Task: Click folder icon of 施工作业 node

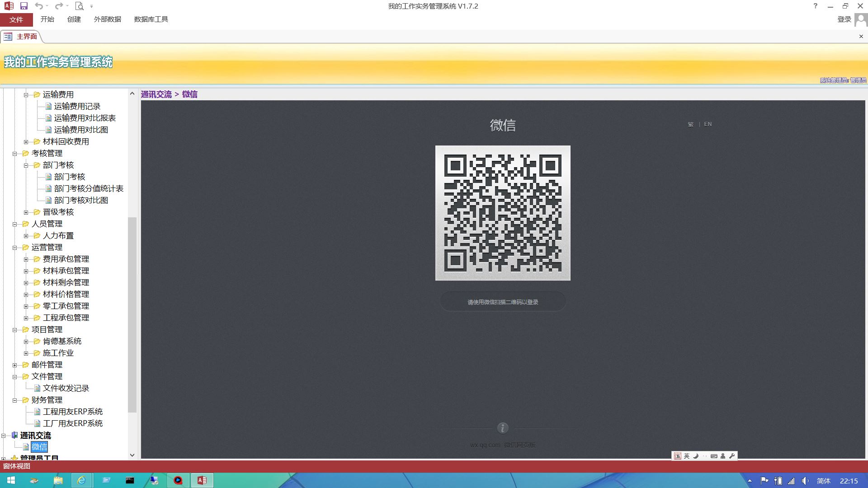Action: (x=37, y=353)
